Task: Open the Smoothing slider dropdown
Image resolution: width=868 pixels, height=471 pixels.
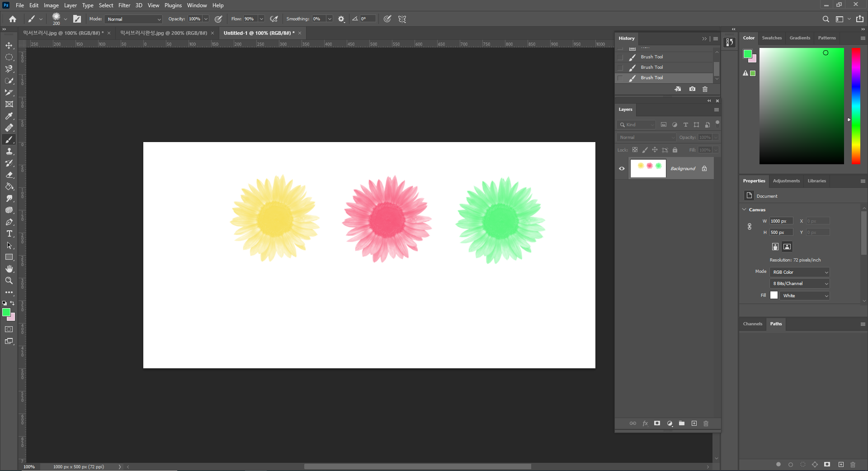Action: [330, 19]
